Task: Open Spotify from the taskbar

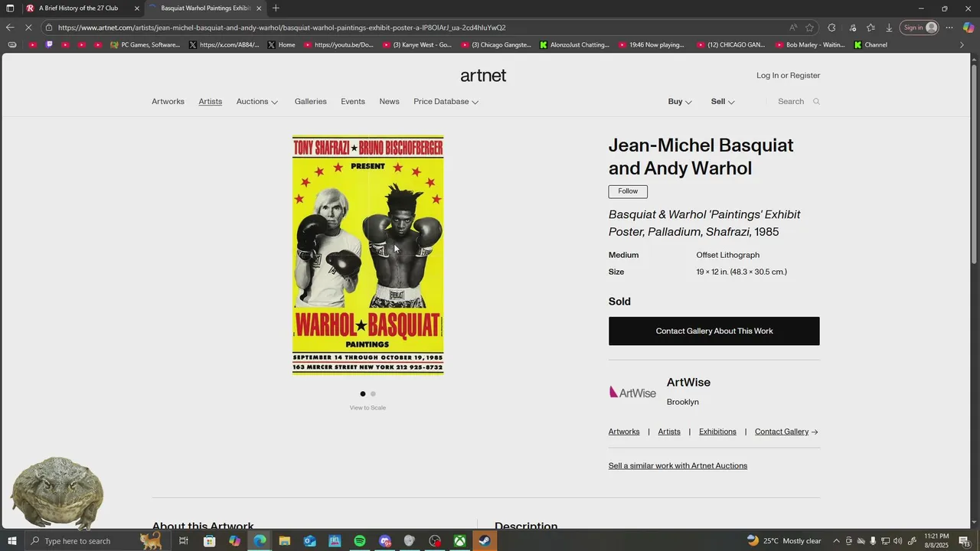Action: pyautogui.click(x=360, y=541)
